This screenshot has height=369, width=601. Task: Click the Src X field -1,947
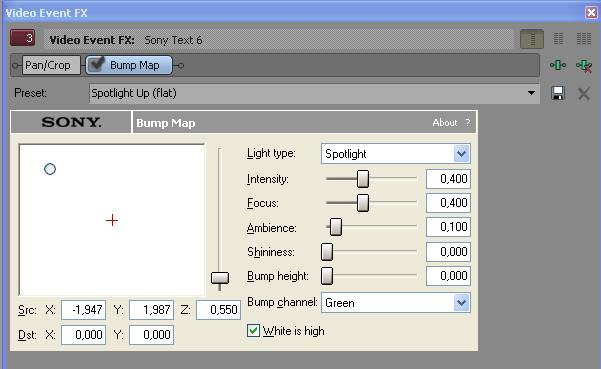(84, 310)
